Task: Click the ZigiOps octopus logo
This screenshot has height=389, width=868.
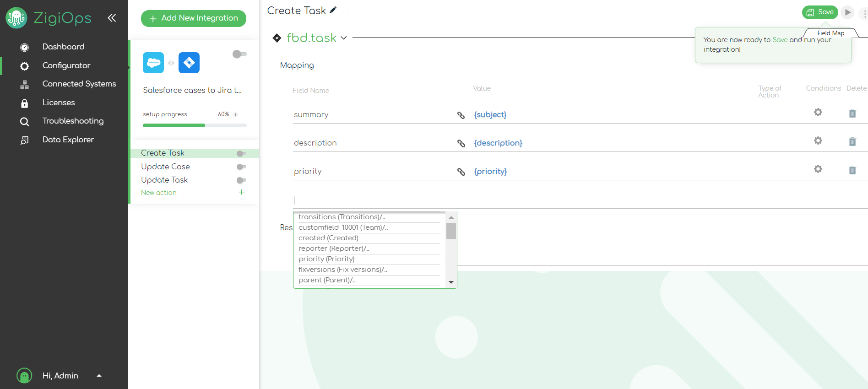Action: (16, 18)
